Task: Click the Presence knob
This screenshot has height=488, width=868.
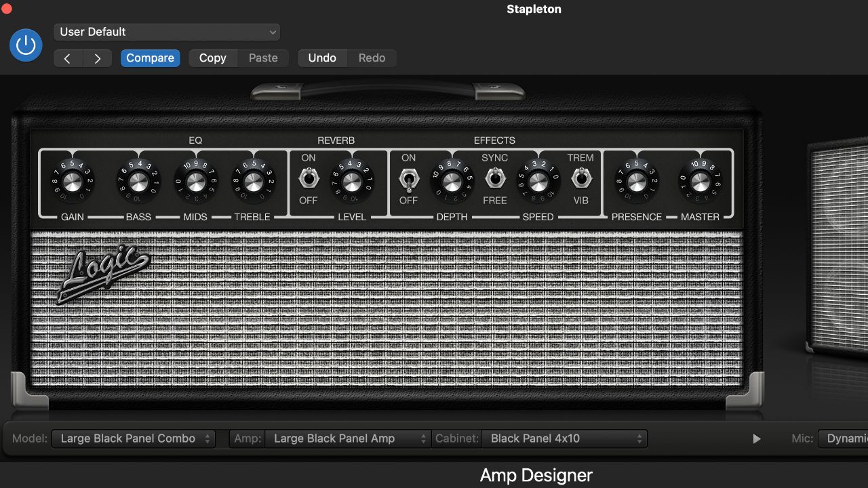Action: (636, 182)
